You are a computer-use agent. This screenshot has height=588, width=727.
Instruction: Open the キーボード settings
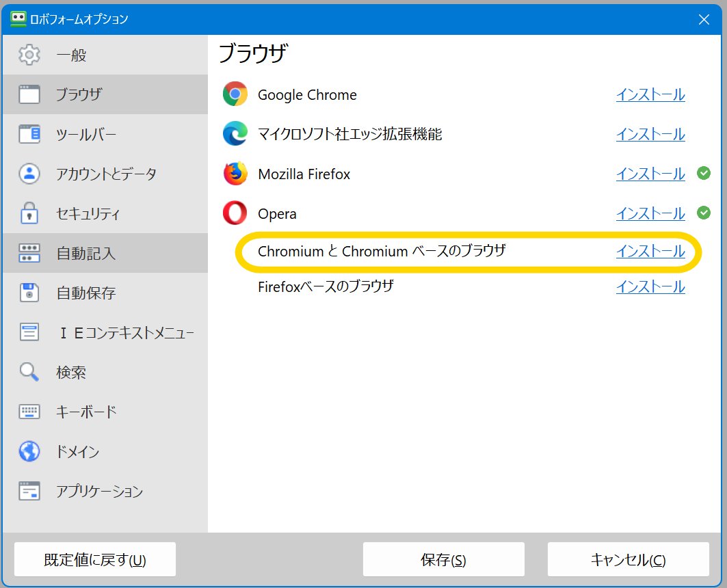[105, 412]
